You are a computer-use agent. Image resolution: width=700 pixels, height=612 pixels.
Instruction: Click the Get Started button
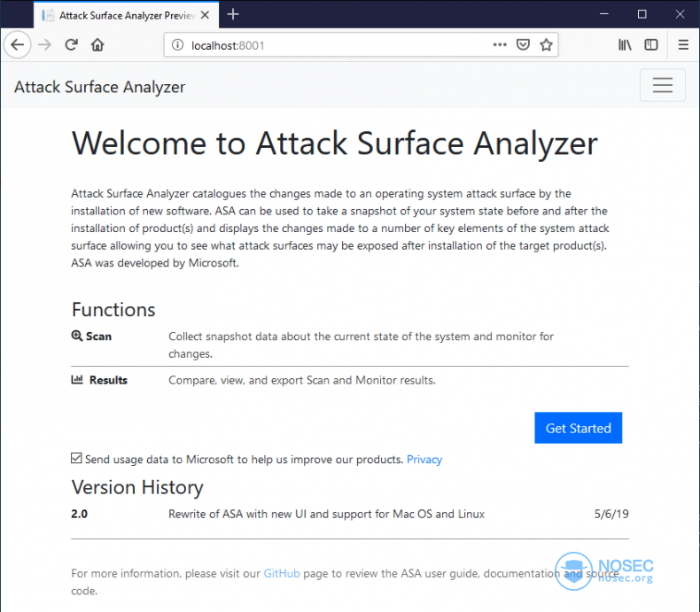click(x=578, y=428)
